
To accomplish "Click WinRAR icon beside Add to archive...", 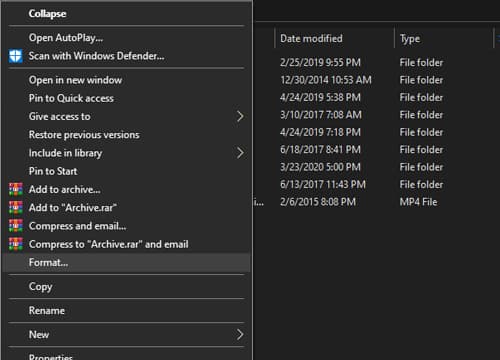I will (16, 189).
